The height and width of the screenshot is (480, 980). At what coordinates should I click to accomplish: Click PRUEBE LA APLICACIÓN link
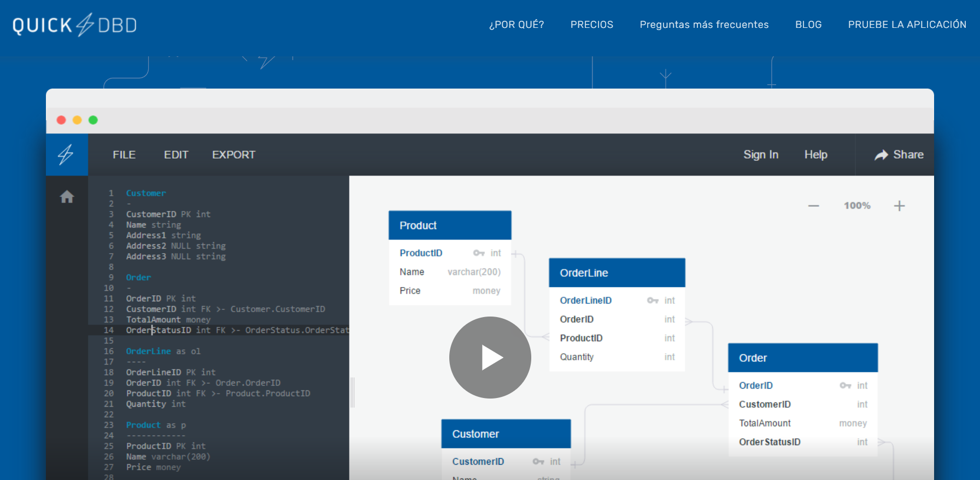907,25
